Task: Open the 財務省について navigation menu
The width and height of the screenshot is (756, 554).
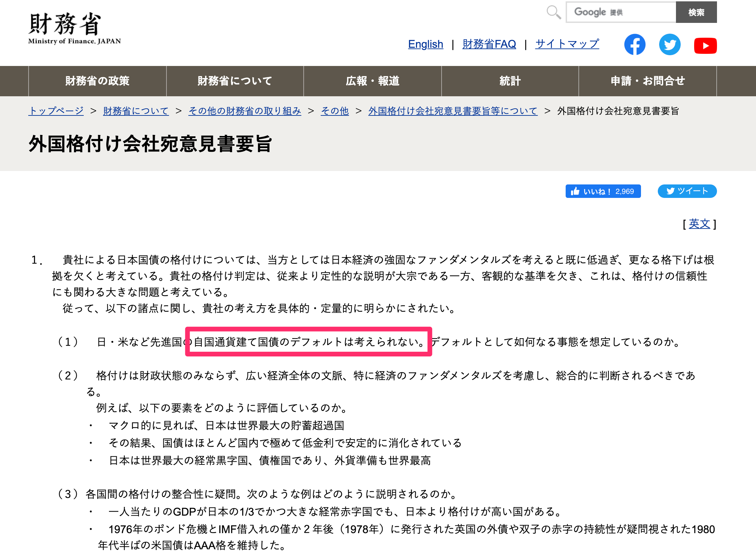Action: (x=235, y=81)
